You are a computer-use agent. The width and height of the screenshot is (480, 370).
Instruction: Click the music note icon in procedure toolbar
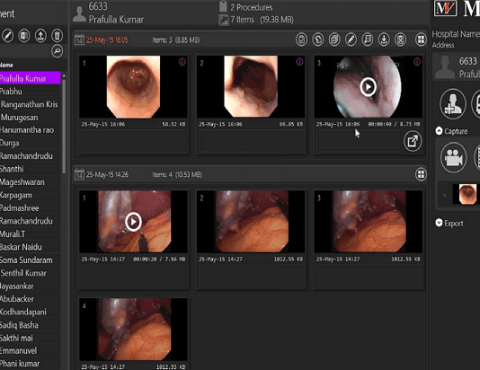(x=367, y=40)
